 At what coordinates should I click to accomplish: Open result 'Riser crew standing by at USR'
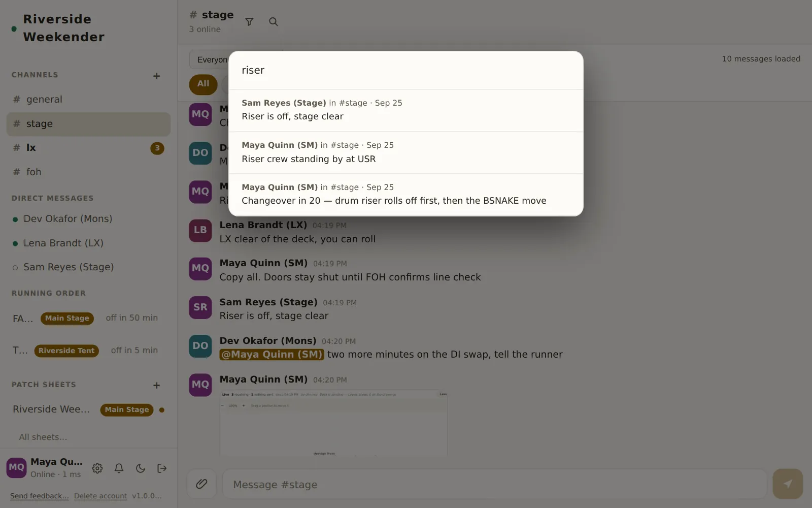(406, 152)
